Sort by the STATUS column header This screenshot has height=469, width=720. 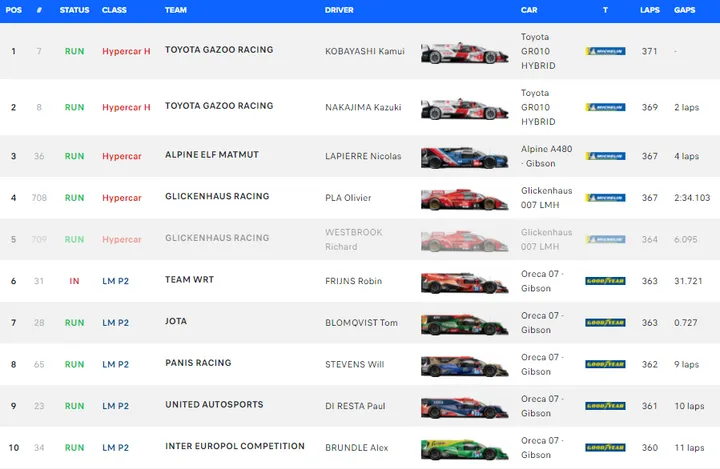click(74, 10)
